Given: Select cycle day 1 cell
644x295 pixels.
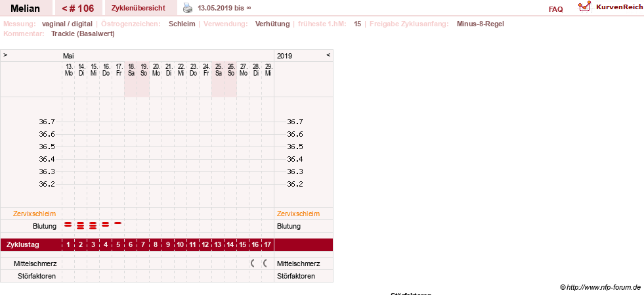Looking at the screenshot, I should (68, 245).
